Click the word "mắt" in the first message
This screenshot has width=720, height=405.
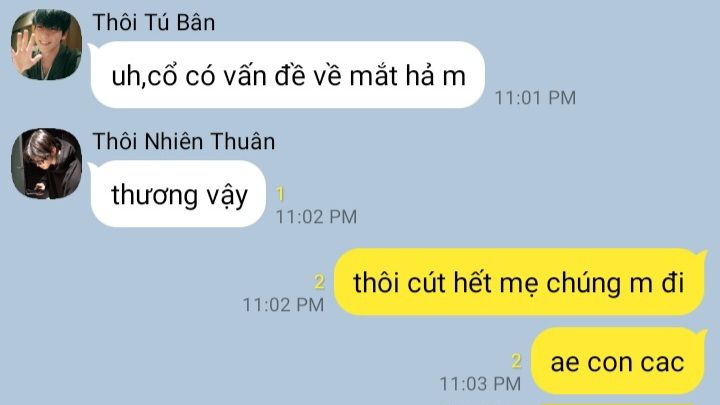pyautogui.click(x=373, y=75)
